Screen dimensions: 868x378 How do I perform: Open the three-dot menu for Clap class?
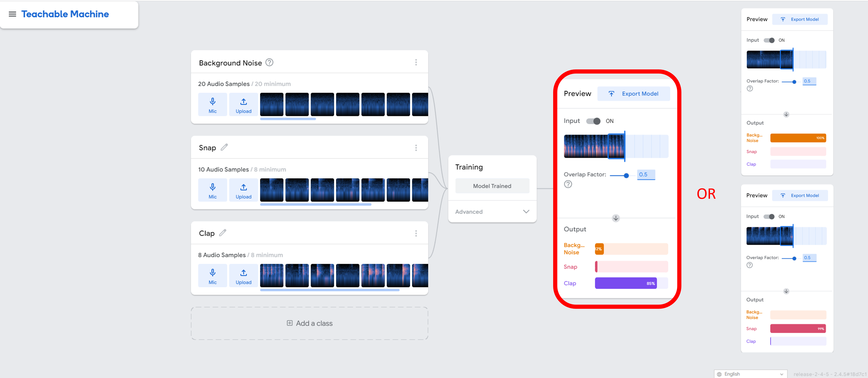pos(416,233)
